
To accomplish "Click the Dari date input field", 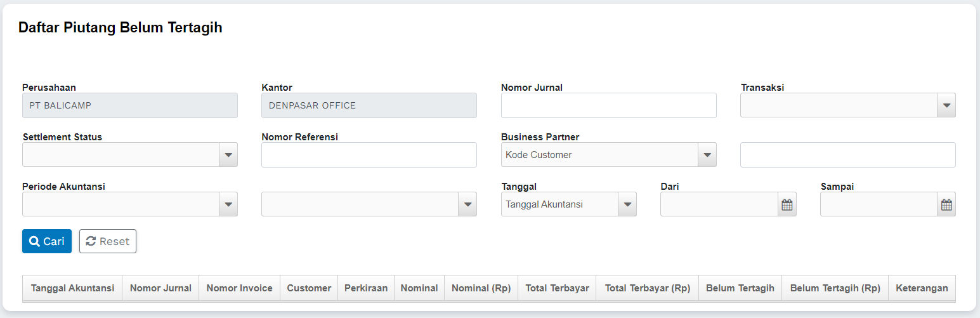I will click(719, 204).
